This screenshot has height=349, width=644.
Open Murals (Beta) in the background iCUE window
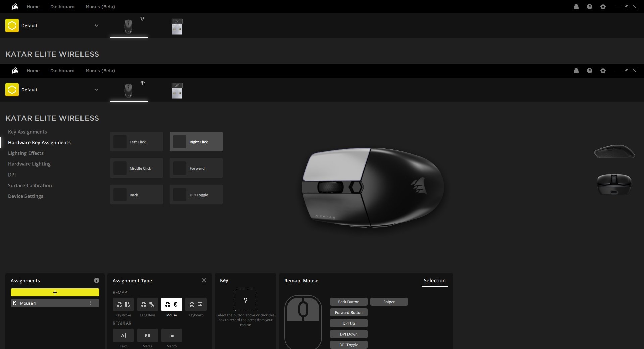click(100, 7)
